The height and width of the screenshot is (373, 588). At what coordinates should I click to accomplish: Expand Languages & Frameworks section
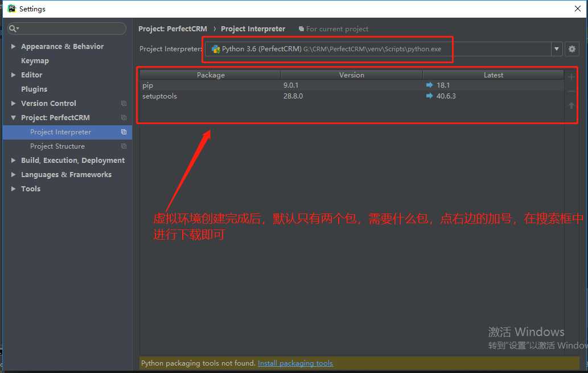coord(14,174)
